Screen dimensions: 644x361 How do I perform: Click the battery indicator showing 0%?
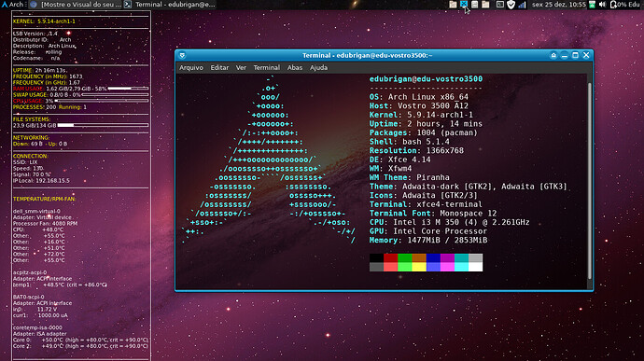click(618, 5)
